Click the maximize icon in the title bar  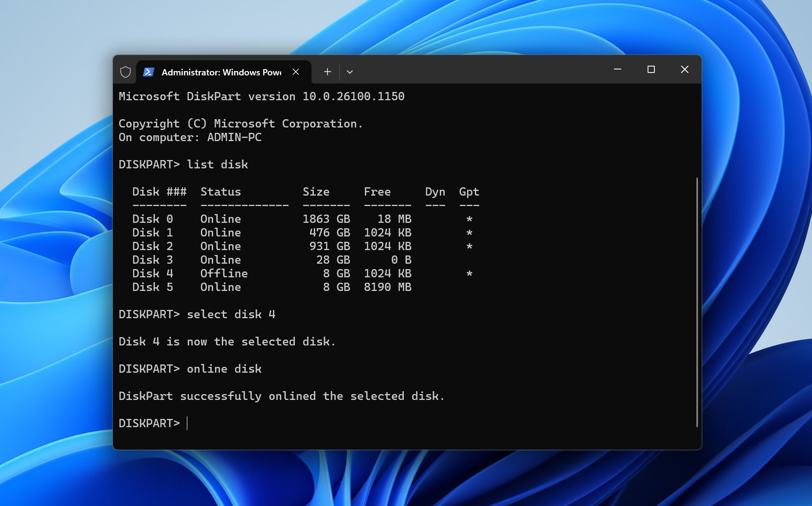[x=651, y=69]
